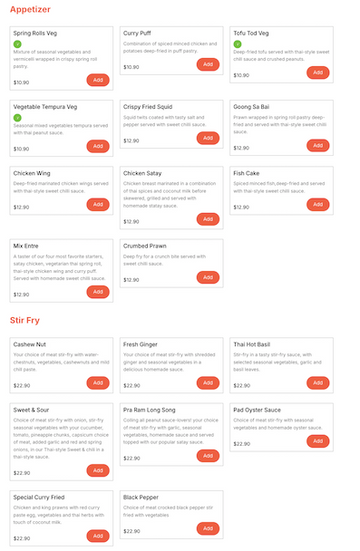The height and width of the screenshot is (551, 360).
Task: Select the Chicken Wing item title
Action: [32, 173]
